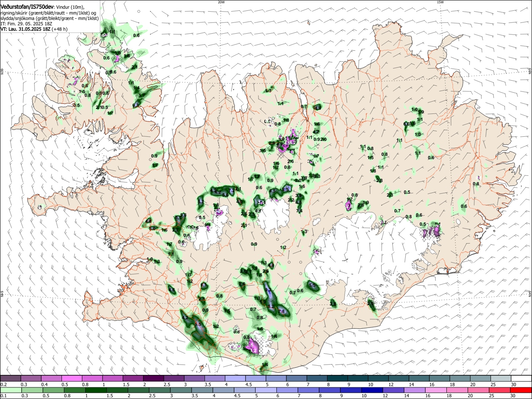Click the '4.6' precipitation value on map
This screenshot has height=399, width=532.
[x=172, y=290]
